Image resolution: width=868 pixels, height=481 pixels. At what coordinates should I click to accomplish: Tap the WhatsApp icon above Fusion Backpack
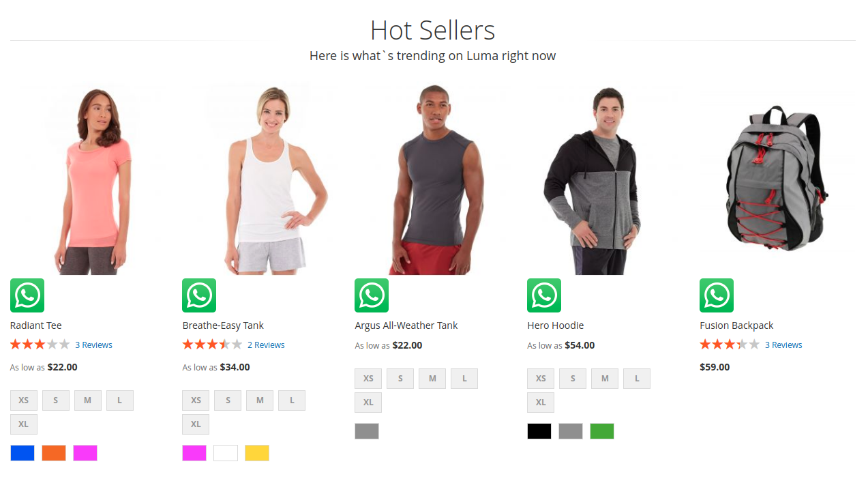tap(717, 295)
